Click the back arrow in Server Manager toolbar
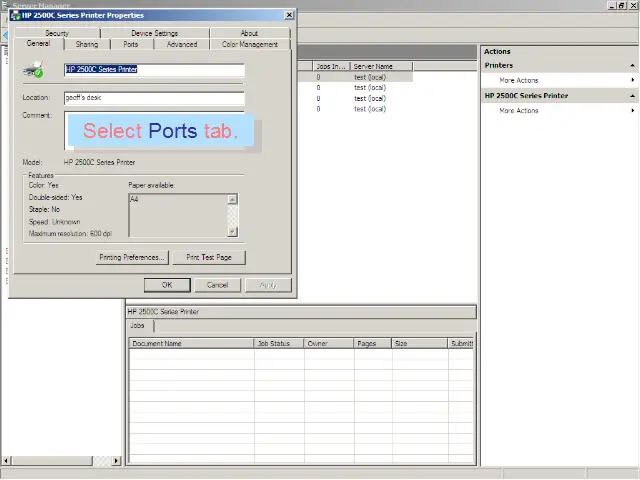 (5, 36)
